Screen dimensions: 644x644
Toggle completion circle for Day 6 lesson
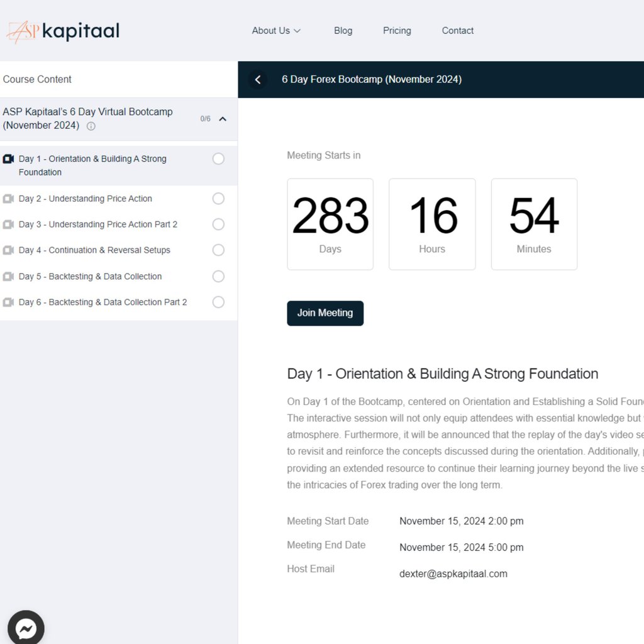pos(218,303)
